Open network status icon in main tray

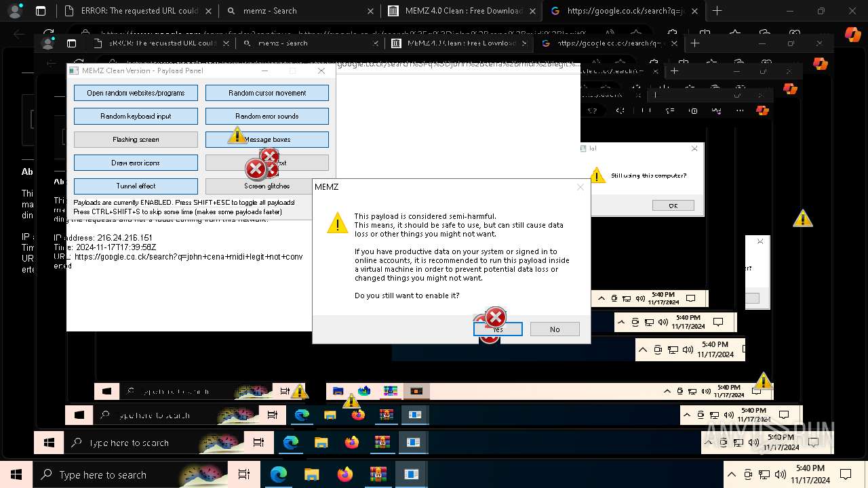click(765, 474)
